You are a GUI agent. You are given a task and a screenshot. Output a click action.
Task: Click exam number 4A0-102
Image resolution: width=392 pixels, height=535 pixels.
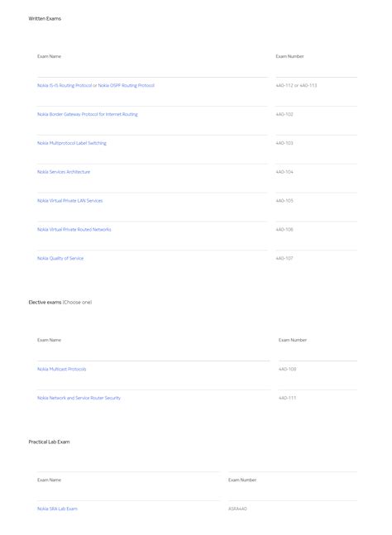click(x=284, y=114)
